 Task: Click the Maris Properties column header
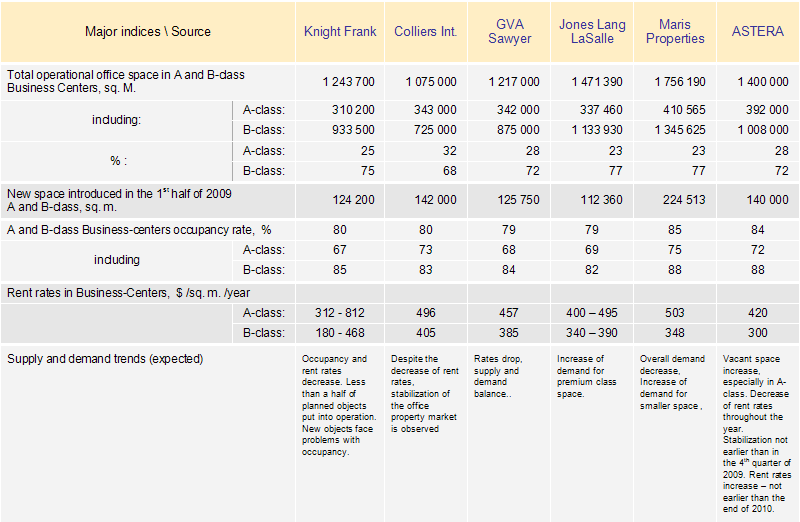[675, 32]
